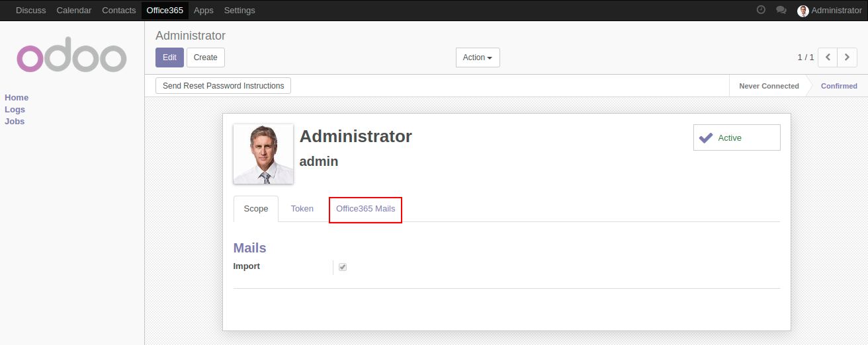Click the Create button
Viewport: 868px width, 345px height.
pos(206,57)
